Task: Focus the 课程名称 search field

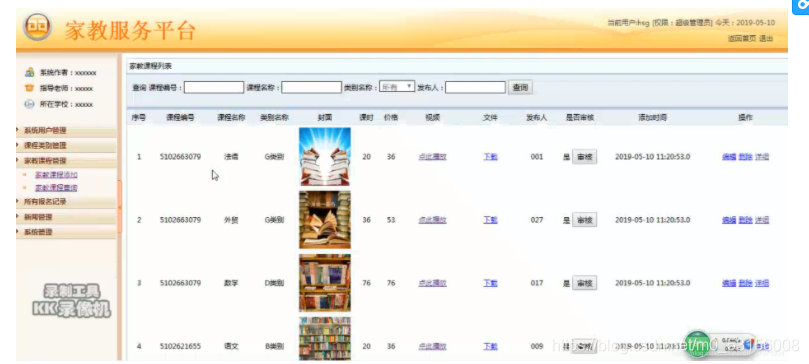Action: [311, 87]
